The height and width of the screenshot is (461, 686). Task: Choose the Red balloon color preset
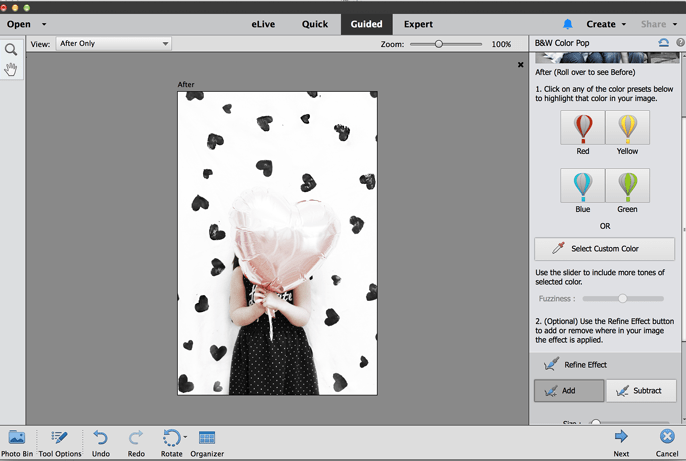[x=583, y=128]
